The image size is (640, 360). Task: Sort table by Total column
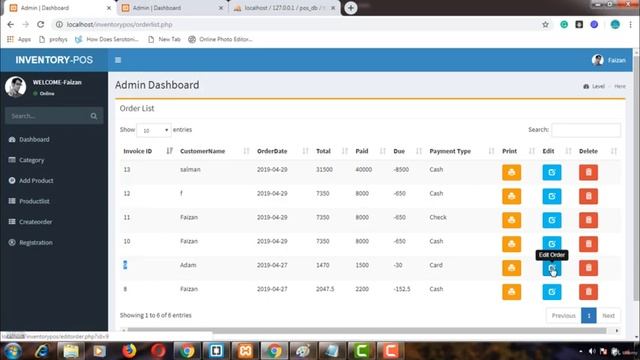click(332, 151)
